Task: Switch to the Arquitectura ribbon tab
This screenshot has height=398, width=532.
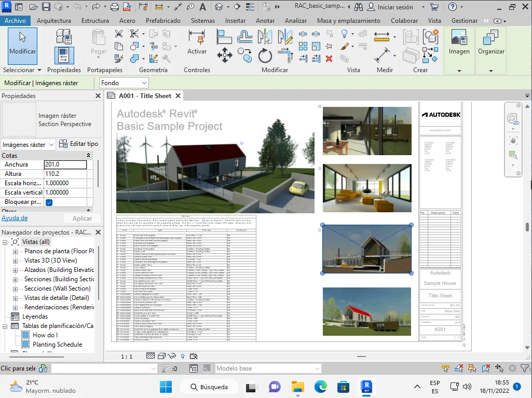Action: 54,21
